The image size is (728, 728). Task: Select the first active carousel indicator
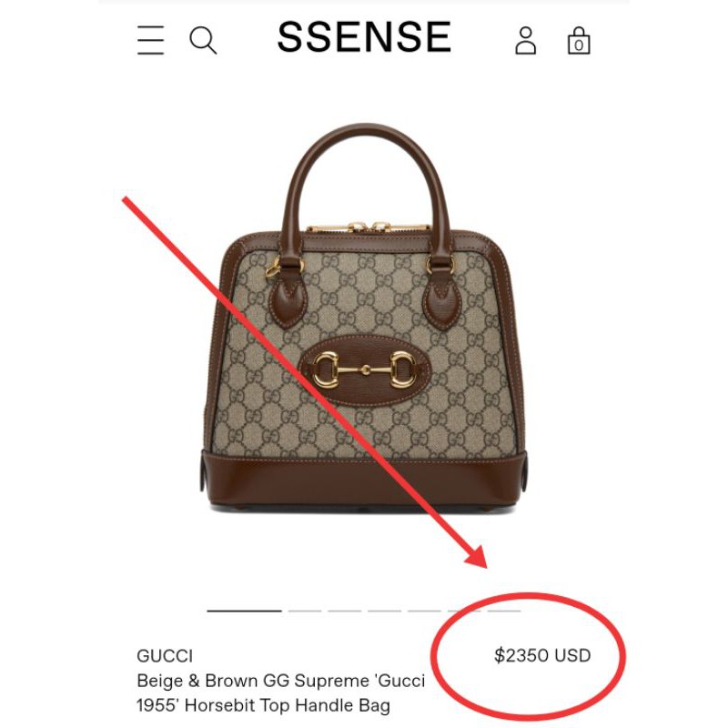(244, 611)
